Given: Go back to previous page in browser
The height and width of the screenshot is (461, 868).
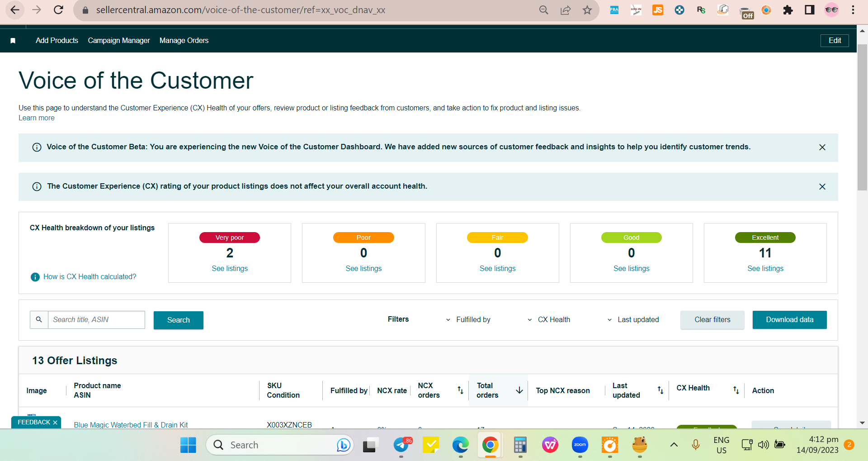Looking at the screenshot, I should [15, 10].
